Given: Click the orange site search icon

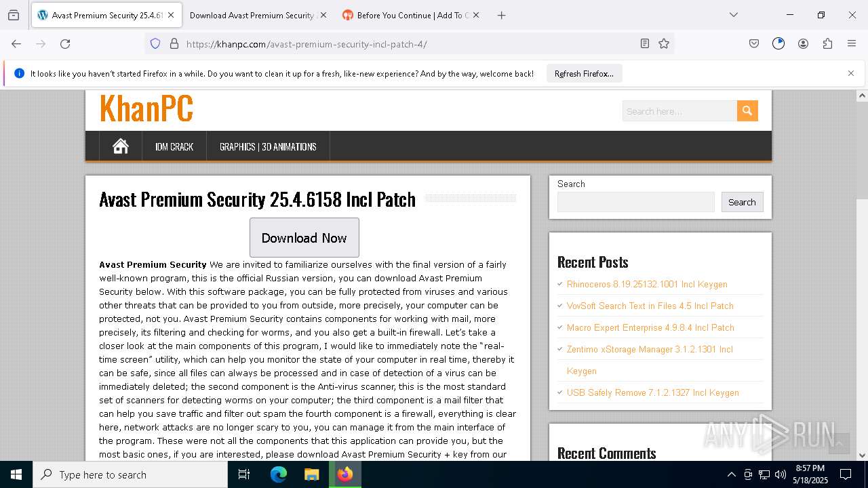Looking at the screenshot, I should coord(747,110).
